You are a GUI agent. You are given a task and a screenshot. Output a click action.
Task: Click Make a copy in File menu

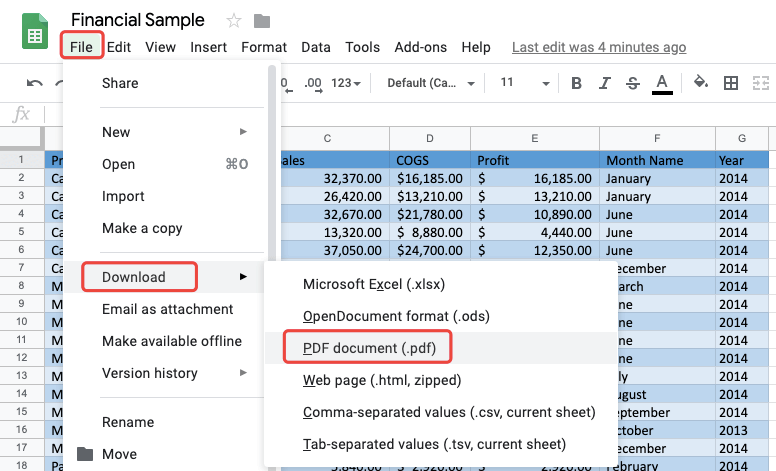(142, 228)
